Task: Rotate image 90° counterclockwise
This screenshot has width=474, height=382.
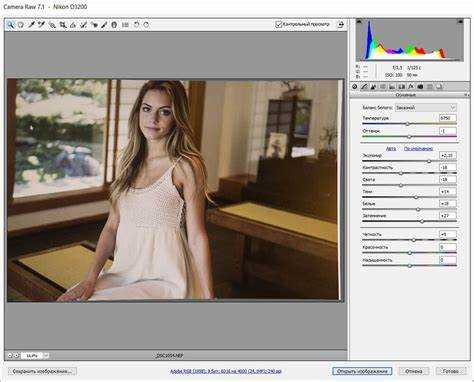Action: (x=136, y=25)
